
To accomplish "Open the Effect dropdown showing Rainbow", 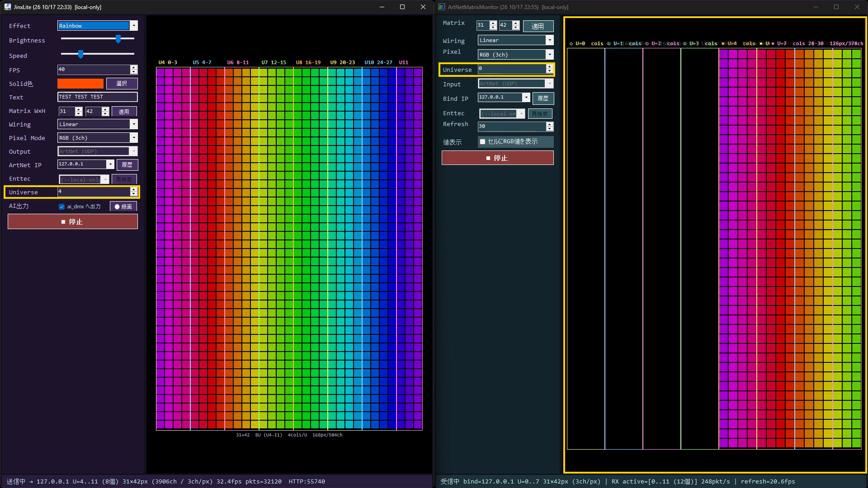I will (x=98, y=26).
